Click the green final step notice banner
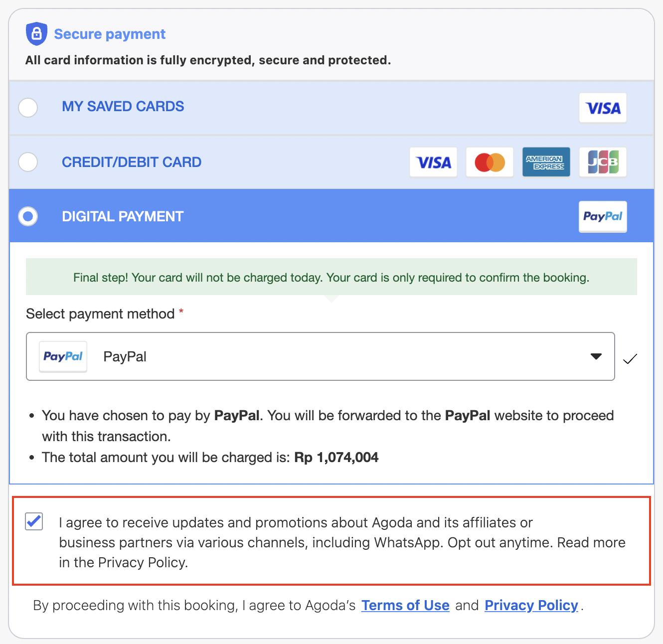Viewport: 663px width, 644px height. tap(331, 277)
